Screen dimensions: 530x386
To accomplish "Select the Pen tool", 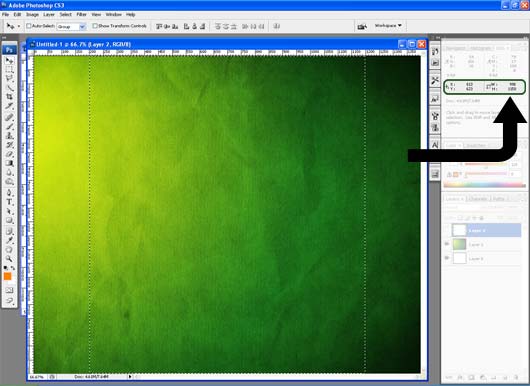I will tap(9, 193).
